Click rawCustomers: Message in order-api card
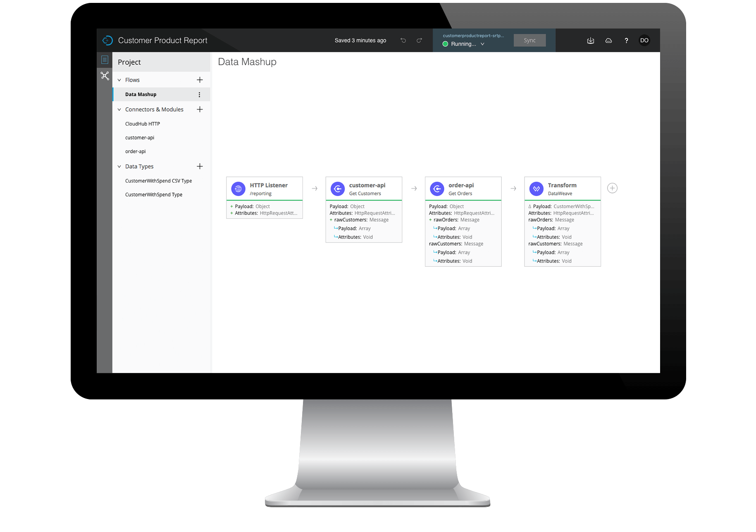The width and height of the screenshot is (756, 532). [456, 244]
